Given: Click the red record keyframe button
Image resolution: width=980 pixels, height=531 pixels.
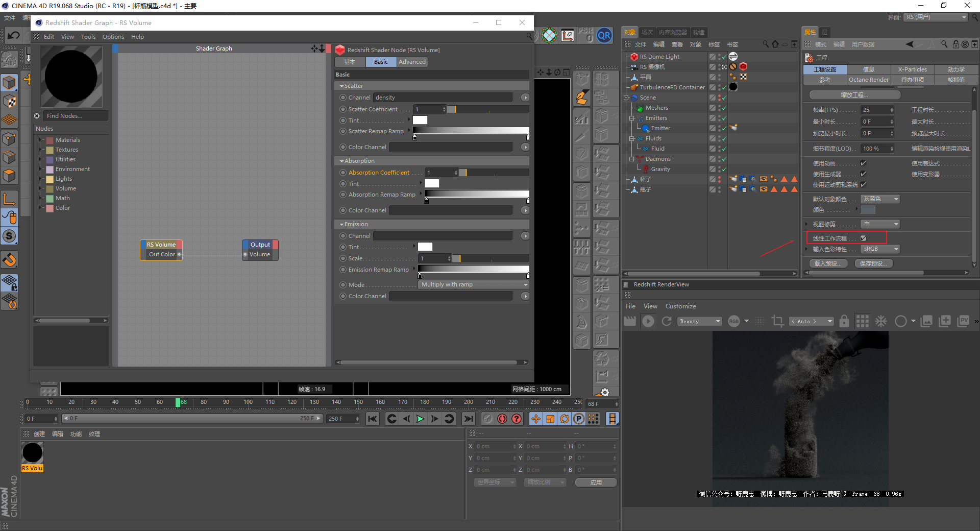Looking at the screenshot, I should point(502,419).
